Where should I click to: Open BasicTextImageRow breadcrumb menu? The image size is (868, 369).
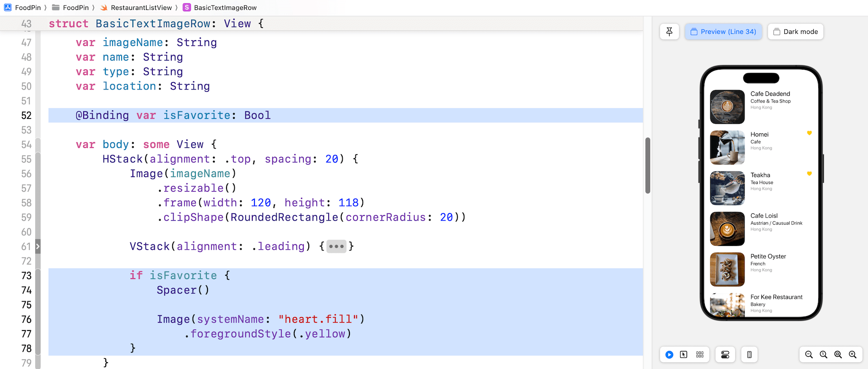(225, 8)
